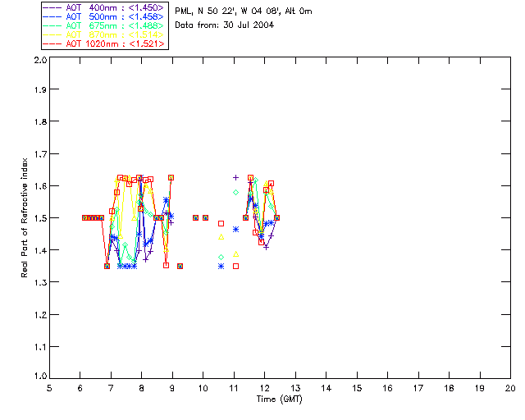Click the blue dashed legend line sample
Viewport: 525px width, 420px height.
pos(52,16)
